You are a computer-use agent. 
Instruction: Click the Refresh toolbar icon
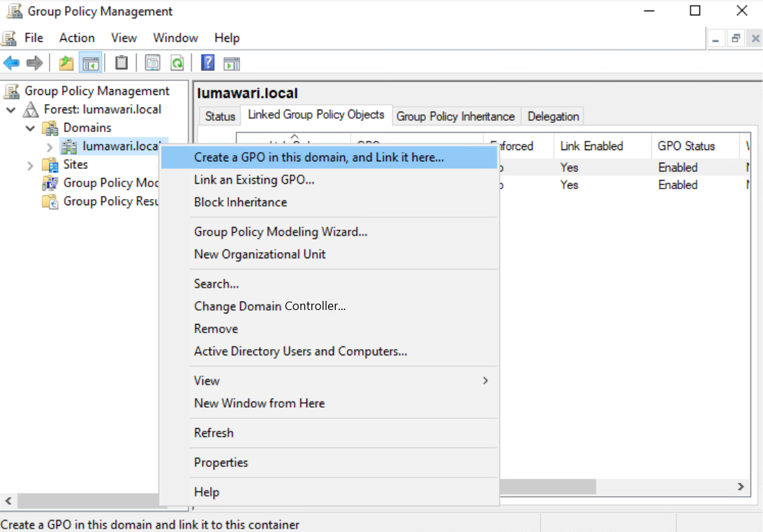(177, 62)
